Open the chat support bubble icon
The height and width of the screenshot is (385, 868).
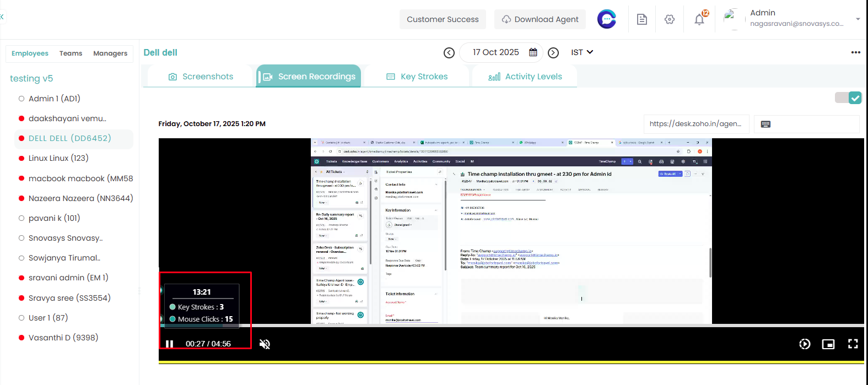607,19
